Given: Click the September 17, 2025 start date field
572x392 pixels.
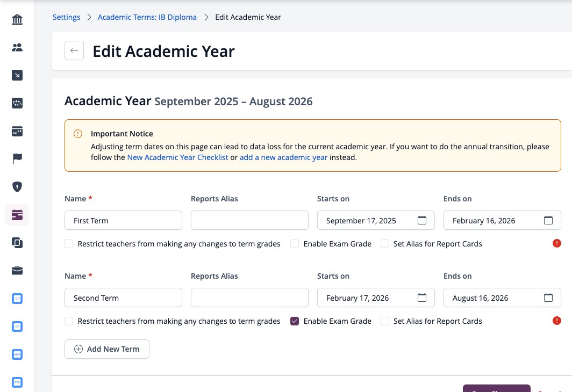Looking at the screenshot, I should pyautogui.click(x=376, y=220).
